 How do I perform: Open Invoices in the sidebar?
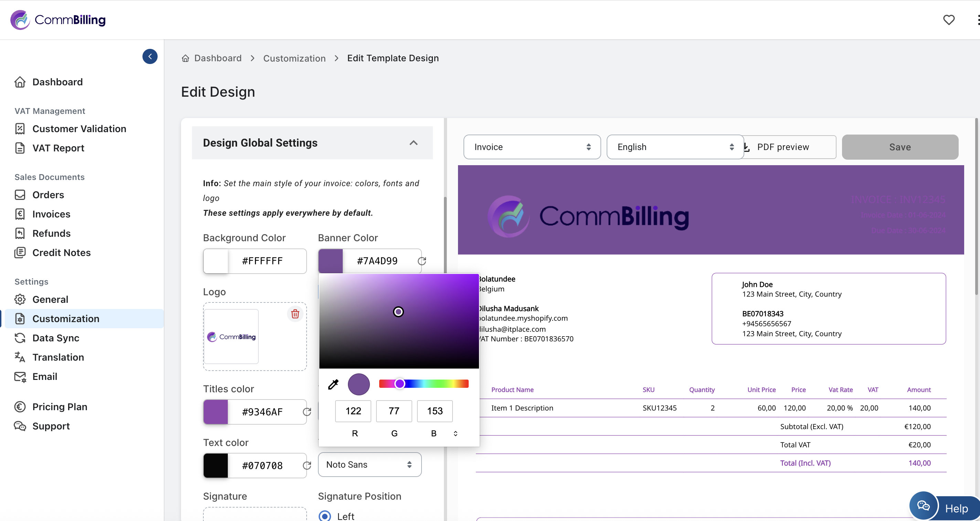[51, 214]
